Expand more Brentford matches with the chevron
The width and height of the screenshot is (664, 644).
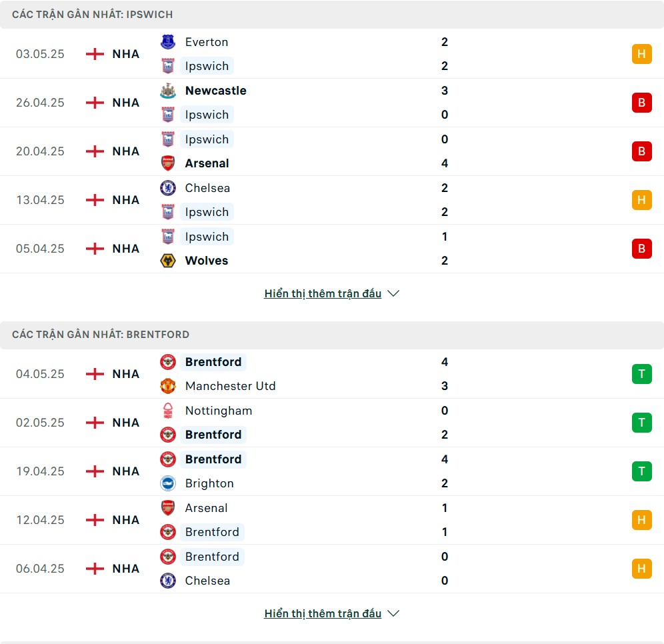[393, 613]
